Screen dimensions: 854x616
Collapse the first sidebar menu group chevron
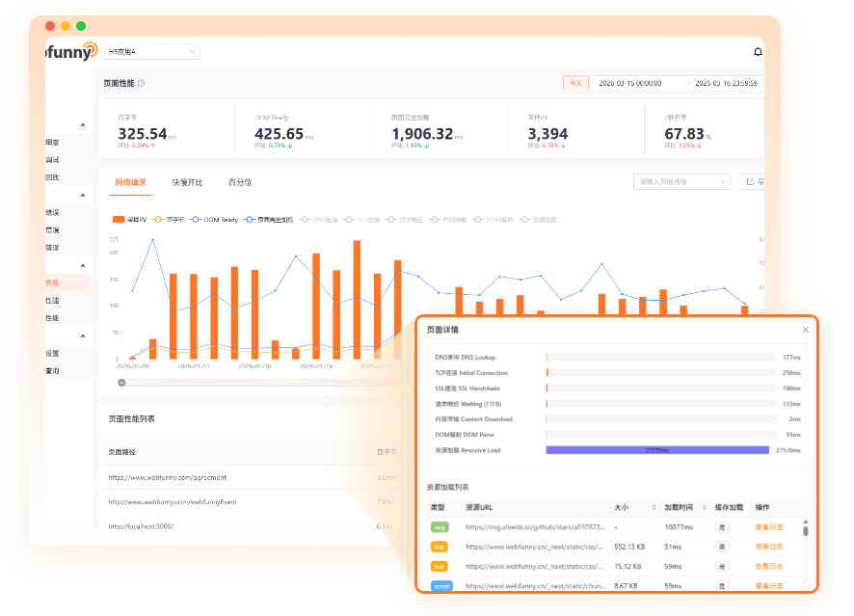pyautogui.click(x=83, y=126)
